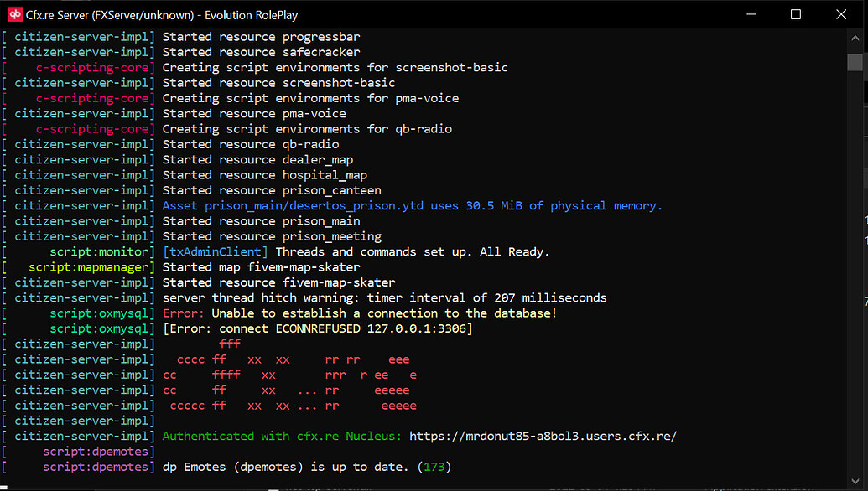Click 'Started map fivem-map-skater' line
The height and width of the screenshot is (491, 868).
262,267
